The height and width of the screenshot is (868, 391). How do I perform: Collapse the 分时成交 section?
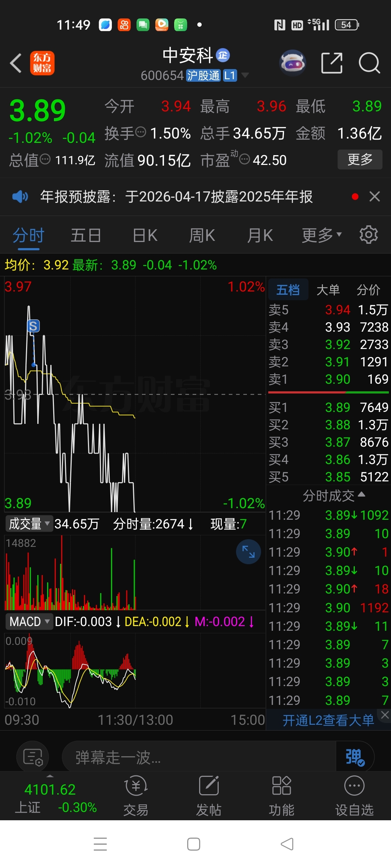click(x=333, y=495)
